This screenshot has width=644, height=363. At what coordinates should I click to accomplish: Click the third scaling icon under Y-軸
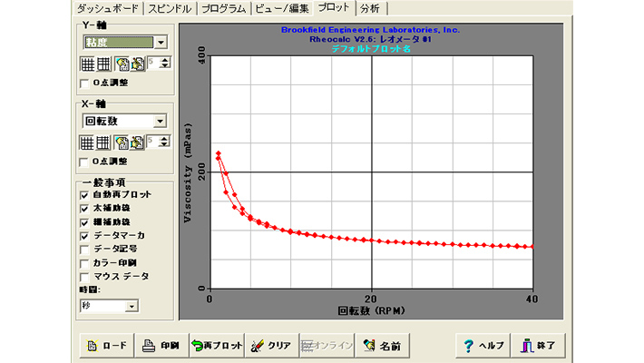121,64
